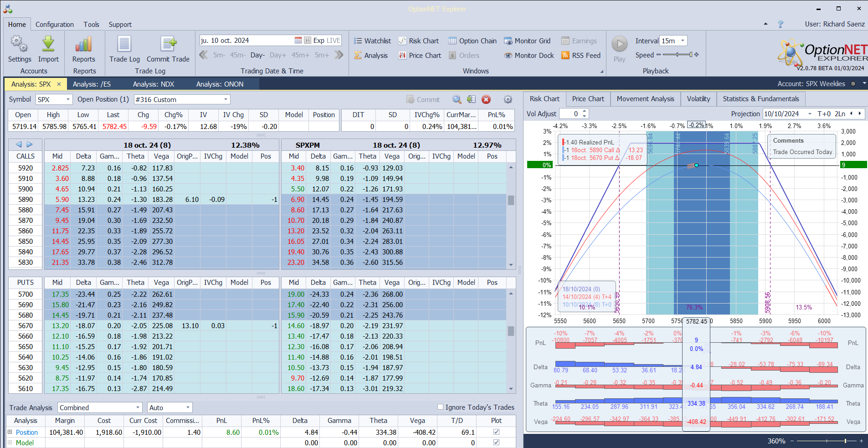The width and height of the screenshot is (868, 448).
Task: Go to previous expiration with left arrow
Action: [x=19, y=144]
